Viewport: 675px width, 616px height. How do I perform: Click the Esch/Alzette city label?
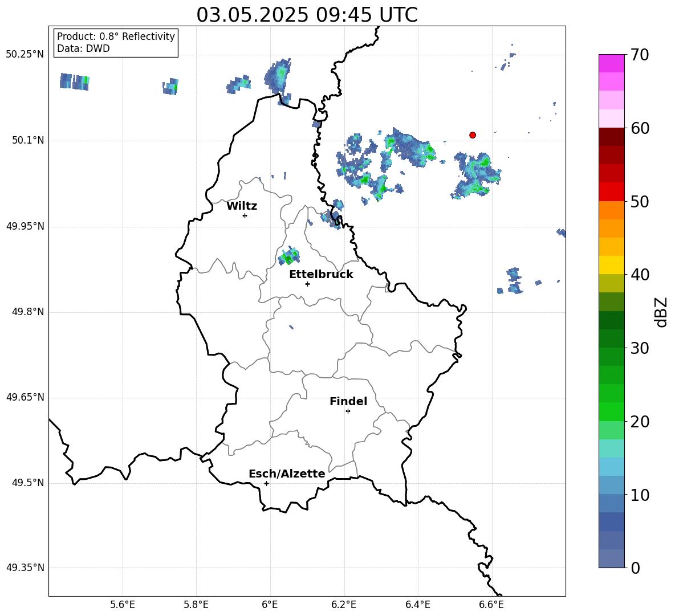click(x=287, y=474)
